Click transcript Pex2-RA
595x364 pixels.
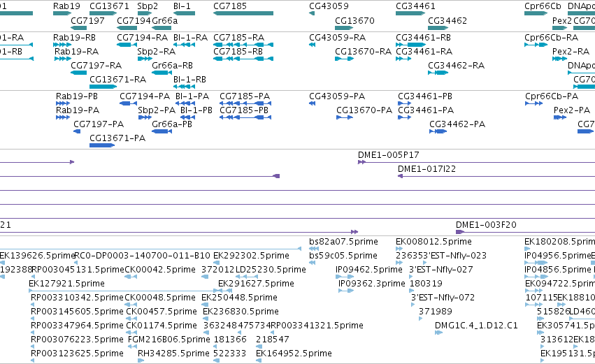click(x=559, y=59)
